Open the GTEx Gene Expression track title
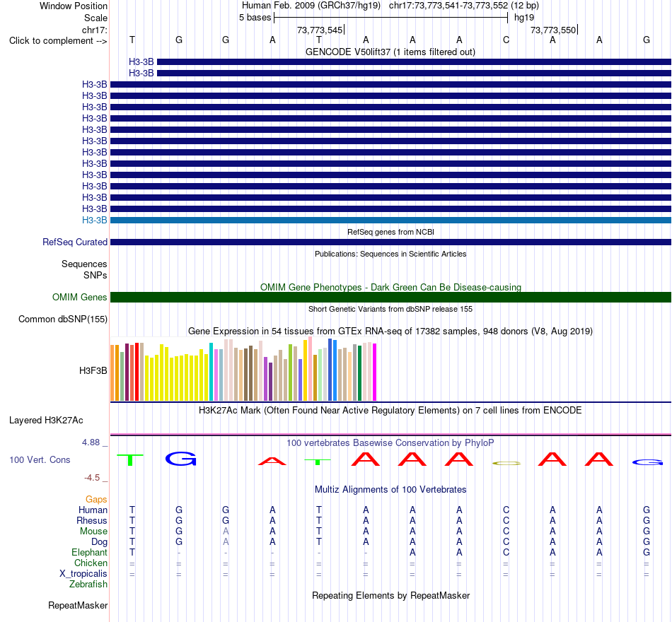This screenshot has height=622, width=672. pos(390,331)
